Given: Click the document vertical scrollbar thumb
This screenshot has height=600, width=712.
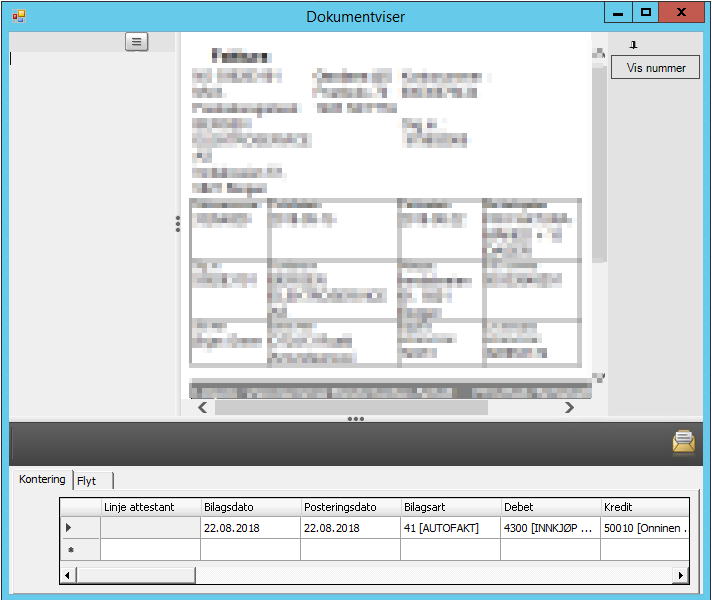Looking at the screenshot, I should click(x=599, y=164).
